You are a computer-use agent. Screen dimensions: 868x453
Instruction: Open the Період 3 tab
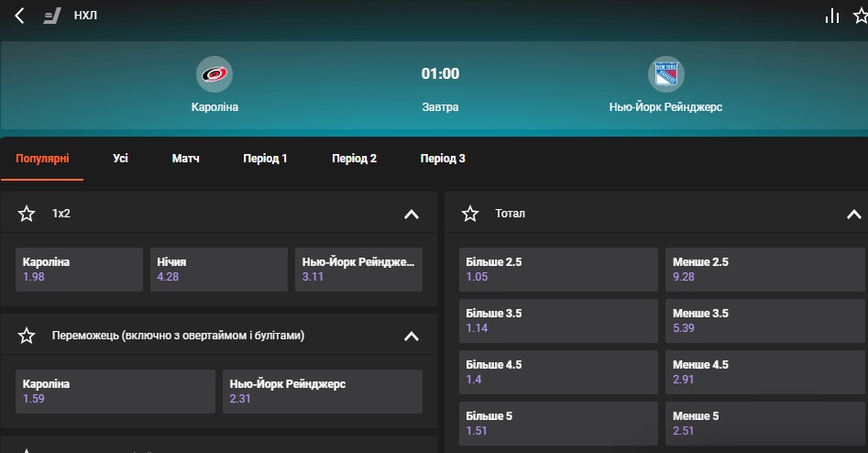(x=443, y=159)
